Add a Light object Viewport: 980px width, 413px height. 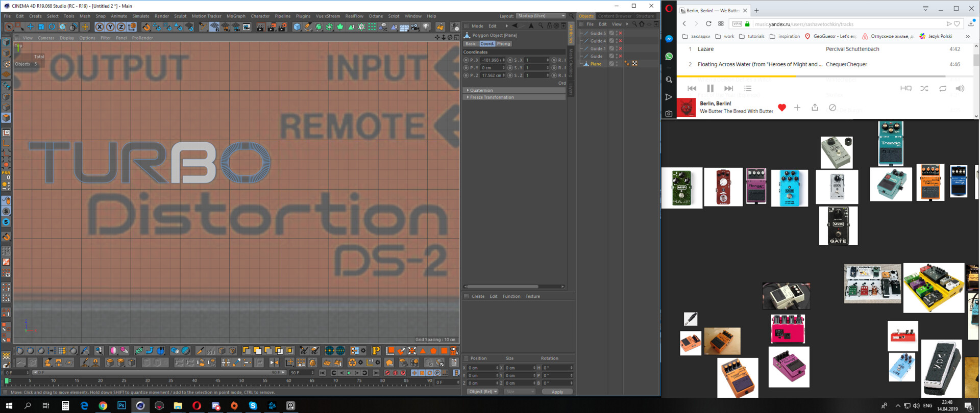(426, 27)
